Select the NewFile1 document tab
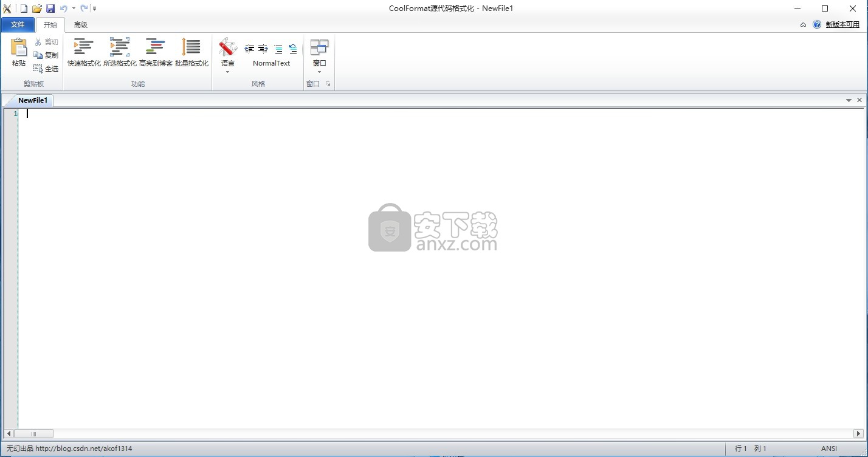This screenshot has height=457, width=868. (32, 100)
